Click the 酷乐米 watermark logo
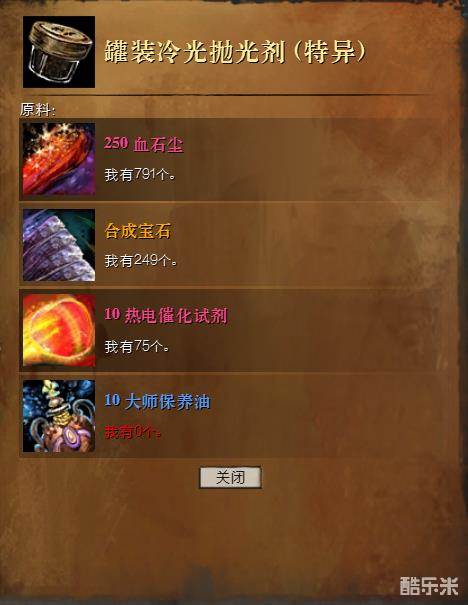 (x=429, y=586)
